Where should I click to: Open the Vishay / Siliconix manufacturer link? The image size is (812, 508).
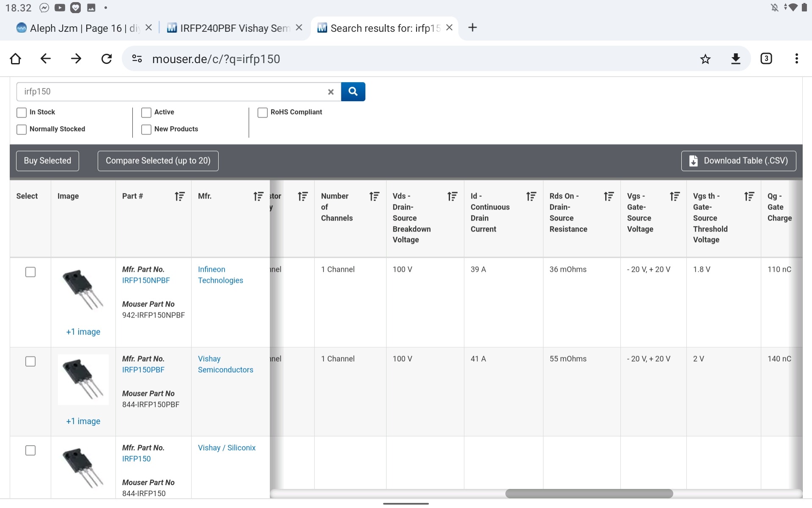click(227, 448)
